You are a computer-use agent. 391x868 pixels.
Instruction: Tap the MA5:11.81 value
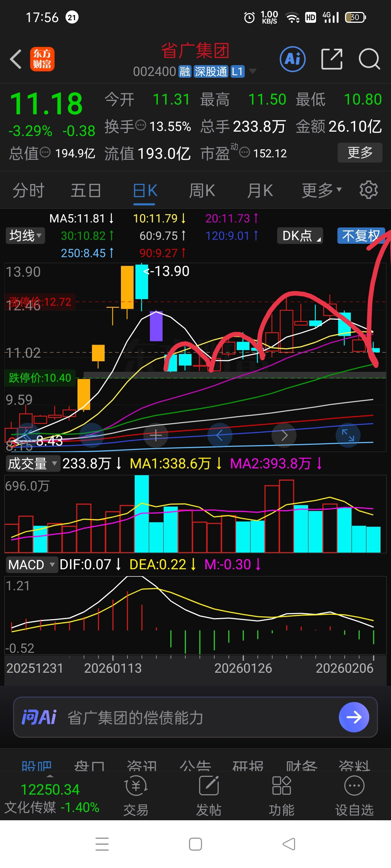tap(81, 218)
